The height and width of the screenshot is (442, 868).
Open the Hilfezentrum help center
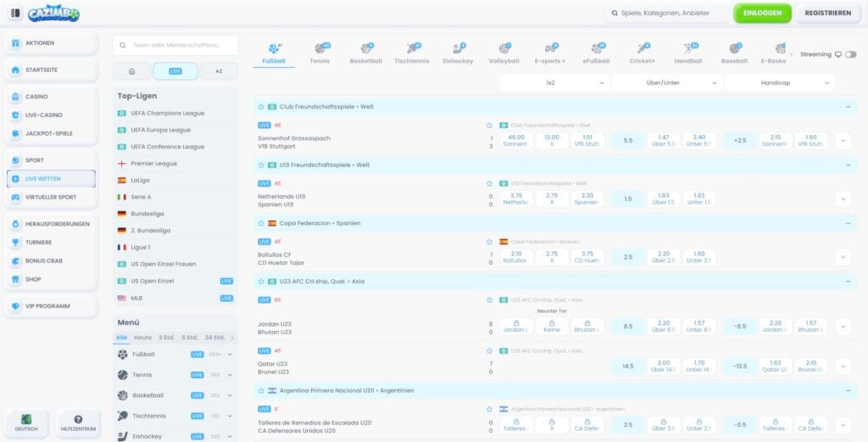click(x=78, y=423)
